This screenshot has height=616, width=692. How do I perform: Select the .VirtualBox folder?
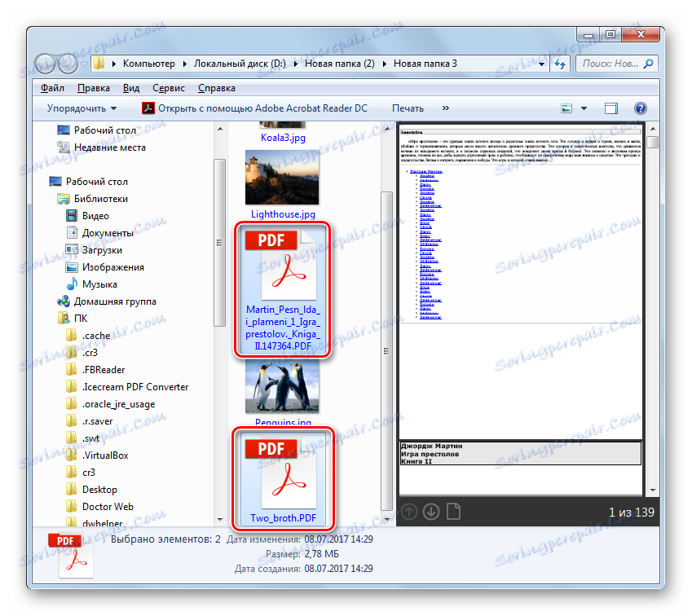click(x=105, y=455)
